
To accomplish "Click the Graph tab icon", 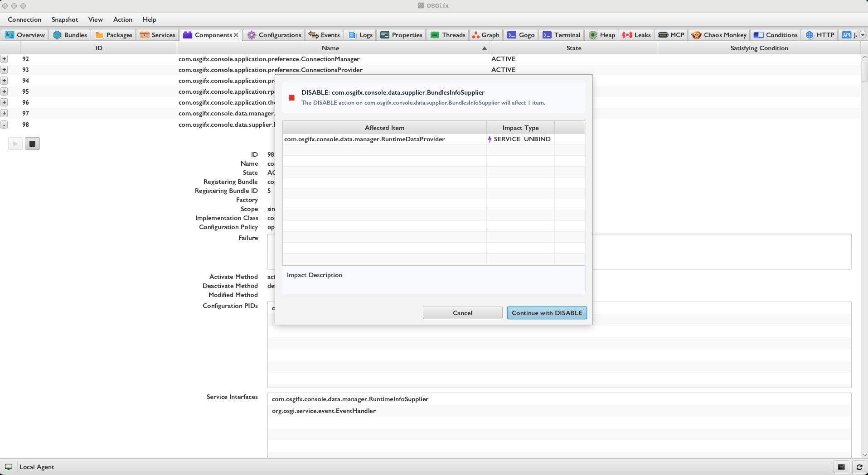I will tap(475, 35).
